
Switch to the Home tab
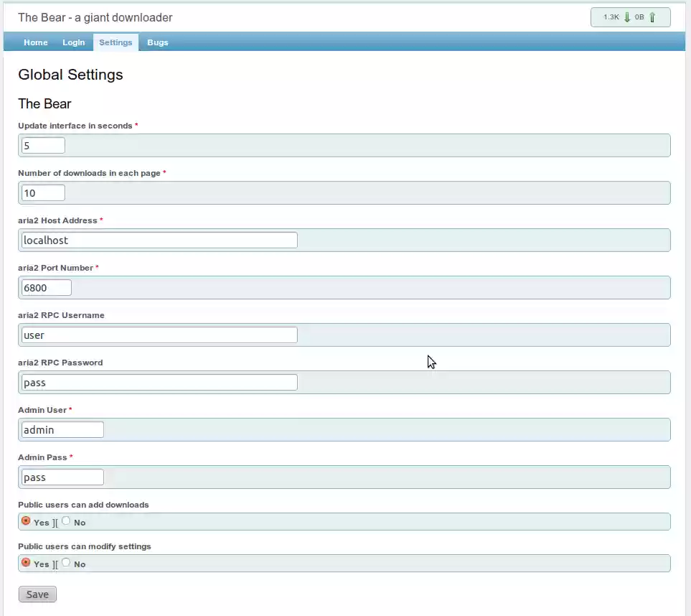coord(35,42)
